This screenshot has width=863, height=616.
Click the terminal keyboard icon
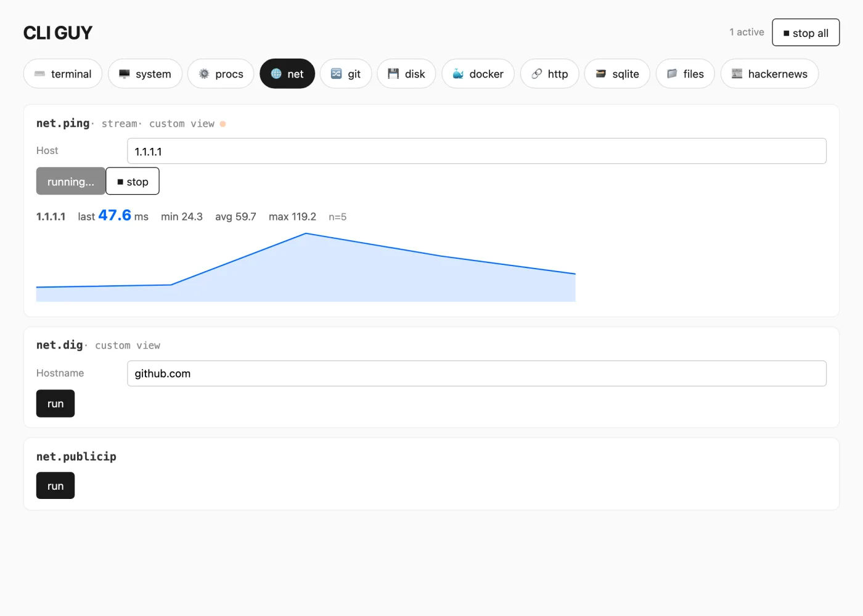(40, 74)
